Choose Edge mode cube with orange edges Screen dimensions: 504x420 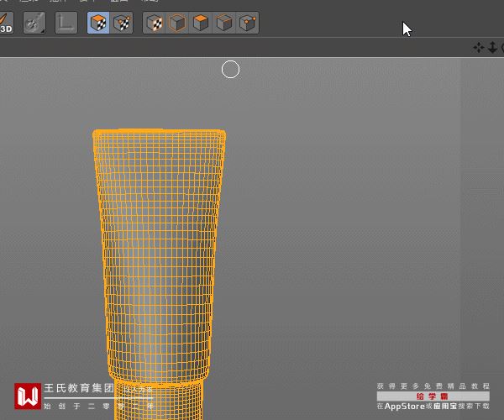coord(224,23)
